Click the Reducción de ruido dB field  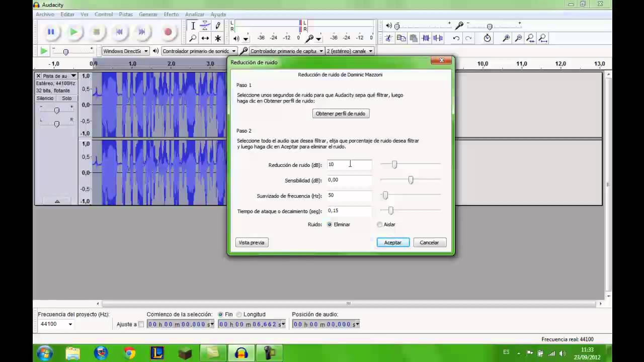click(349, 164)
